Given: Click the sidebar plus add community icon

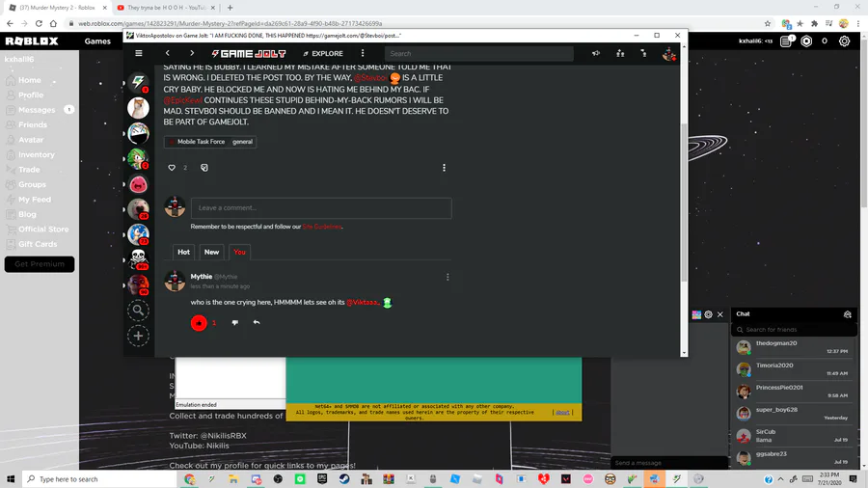Looking at the screenshot, I should click(138, 336).
